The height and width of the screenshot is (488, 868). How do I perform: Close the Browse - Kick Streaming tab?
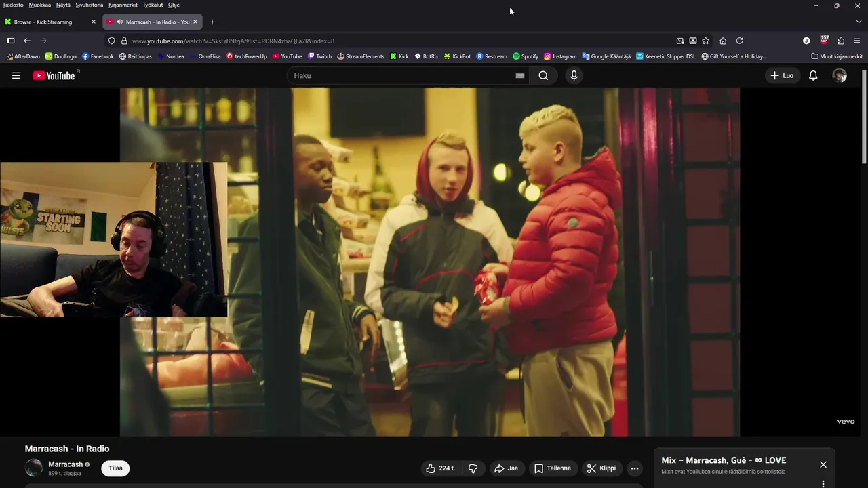point(94,22)
